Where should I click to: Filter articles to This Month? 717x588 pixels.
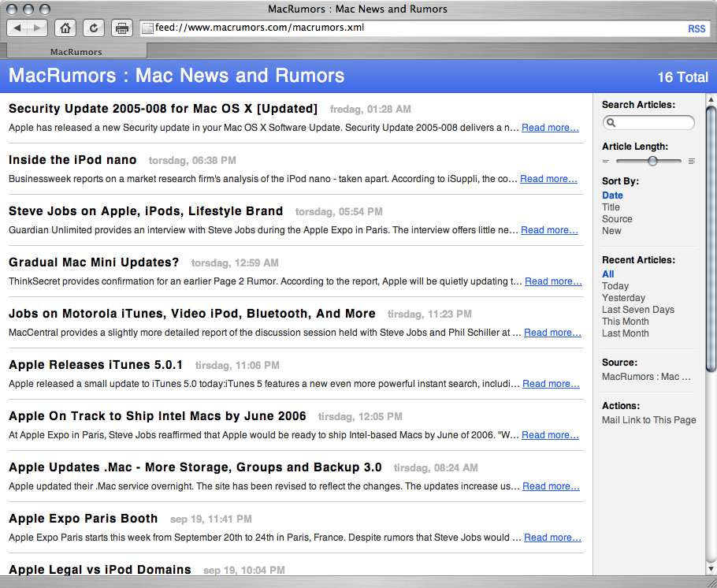(x=625, y=322)
